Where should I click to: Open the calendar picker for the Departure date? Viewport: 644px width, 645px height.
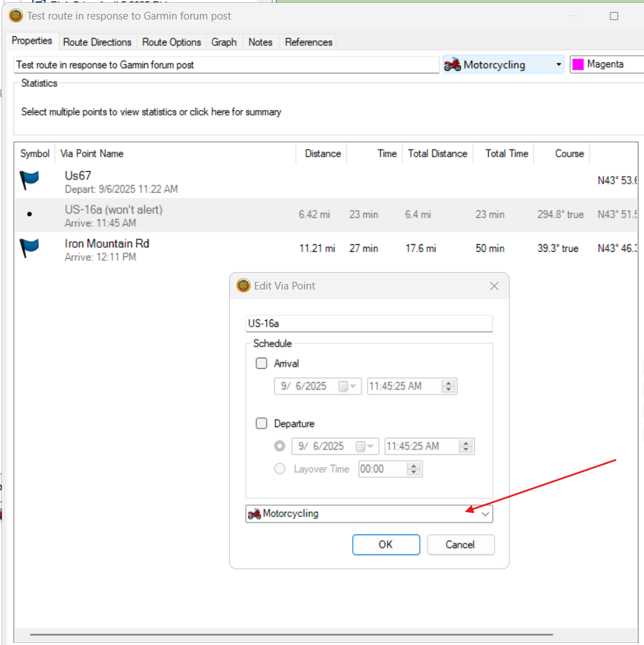coord(364,446)
